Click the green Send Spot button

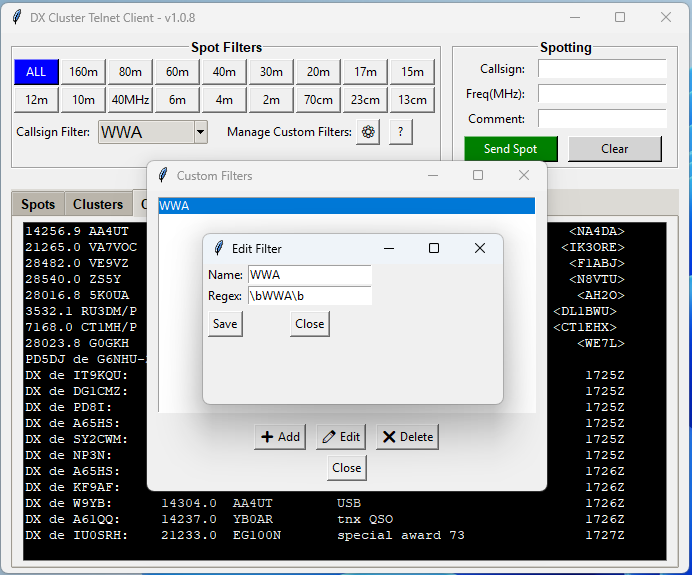(510, 149)
